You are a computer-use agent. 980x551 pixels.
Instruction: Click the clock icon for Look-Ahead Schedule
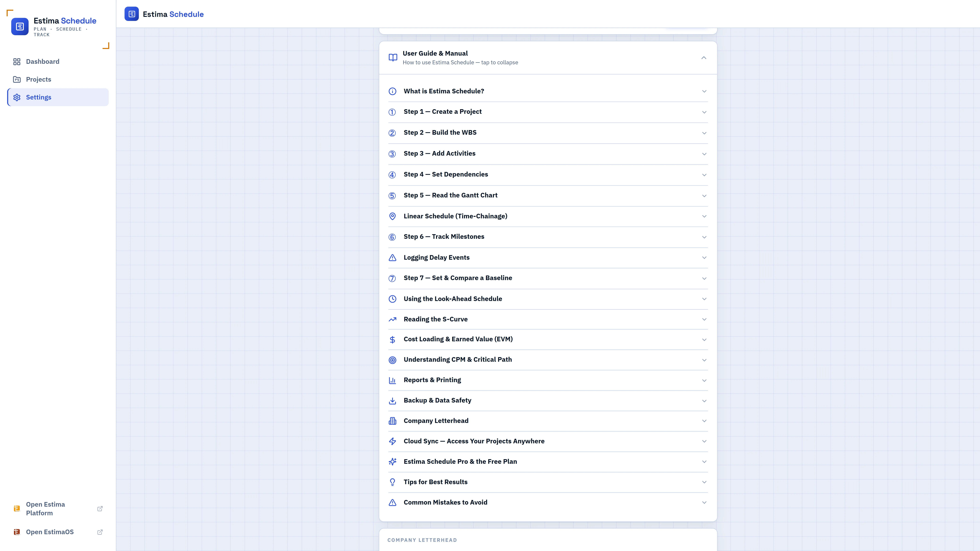(393, 299)
